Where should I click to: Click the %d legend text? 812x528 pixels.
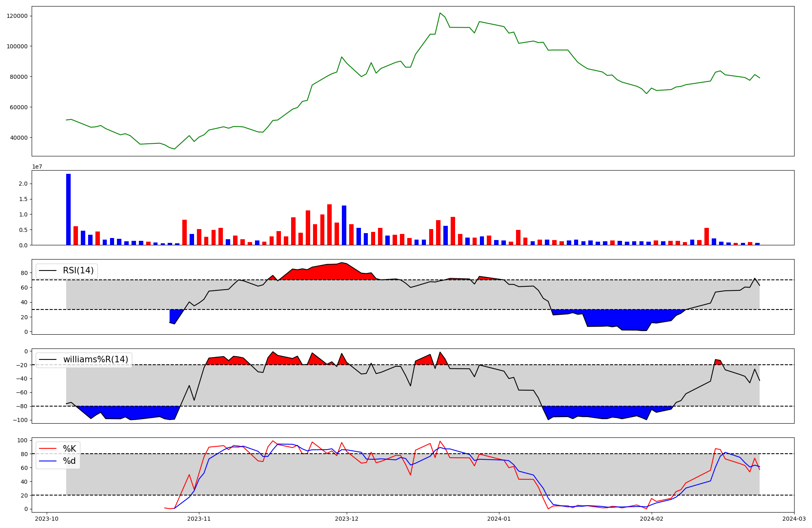[x=69, y=461]
